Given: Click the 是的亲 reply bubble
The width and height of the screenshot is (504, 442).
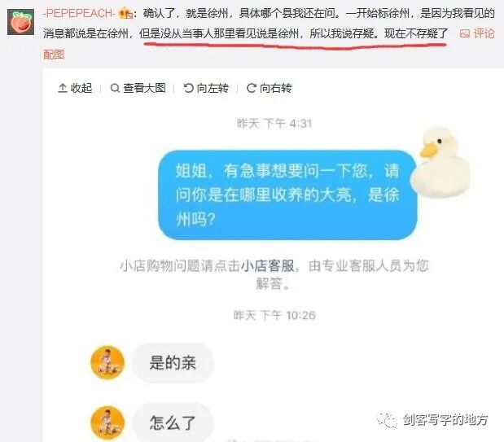Looking at the screenshot, I should pos(173,362).
